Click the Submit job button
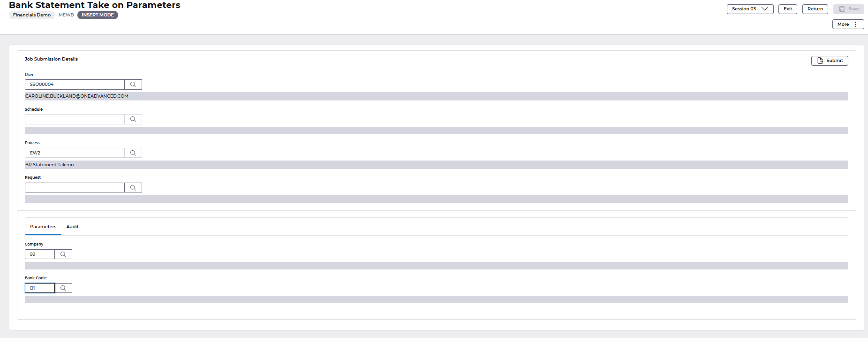This screenshot has height=338, width=868. [x=830, y=61]
